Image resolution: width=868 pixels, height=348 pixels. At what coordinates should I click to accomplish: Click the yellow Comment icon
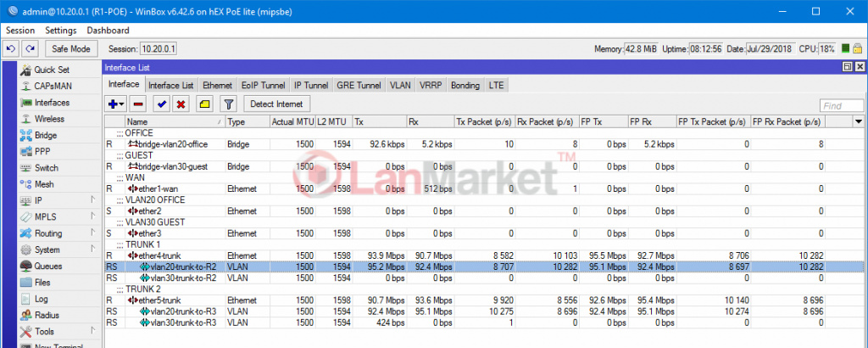(203, 104)
